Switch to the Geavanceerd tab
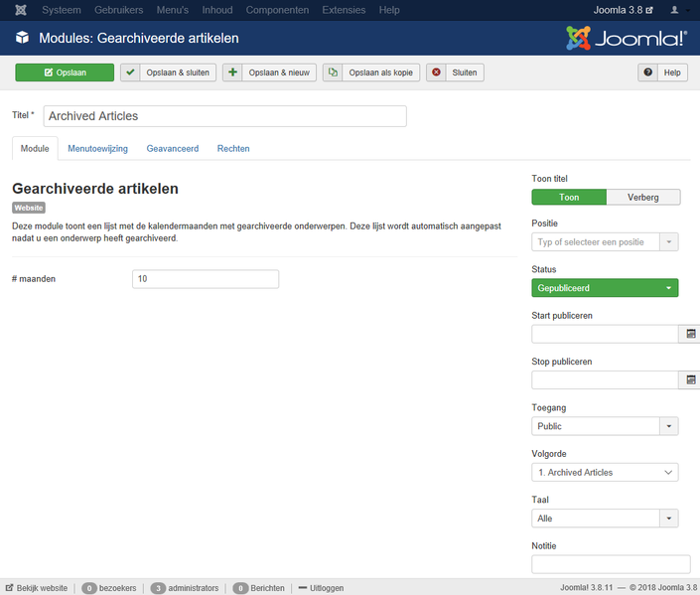700x595 pixels. pos(173,148)
